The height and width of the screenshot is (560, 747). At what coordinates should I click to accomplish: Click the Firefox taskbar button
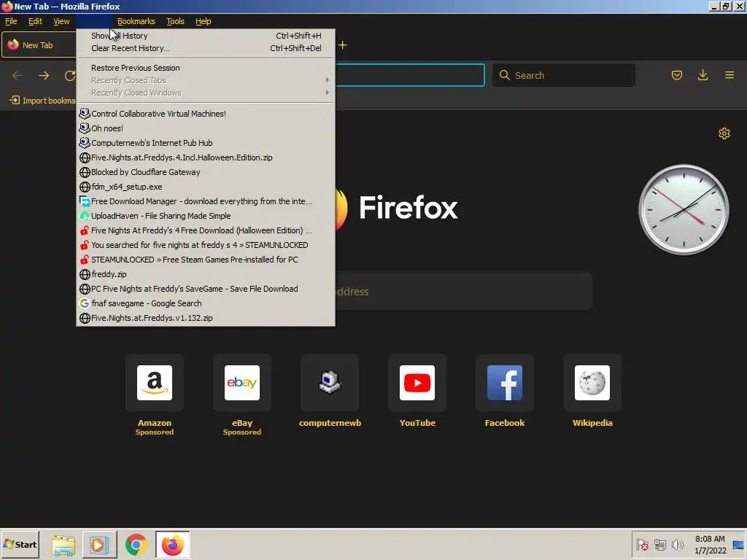[172, 545]
